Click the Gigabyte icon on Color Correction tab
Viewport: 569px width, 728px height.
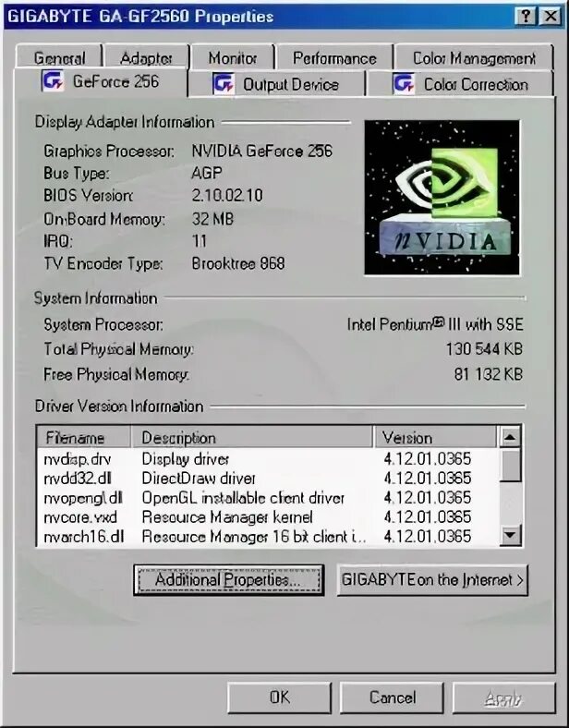[404, 84]
